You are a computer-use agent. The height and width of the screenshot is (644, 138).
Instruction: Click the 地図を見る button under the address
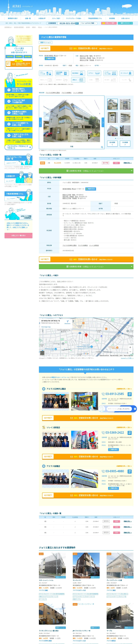[x=50, y=58]
